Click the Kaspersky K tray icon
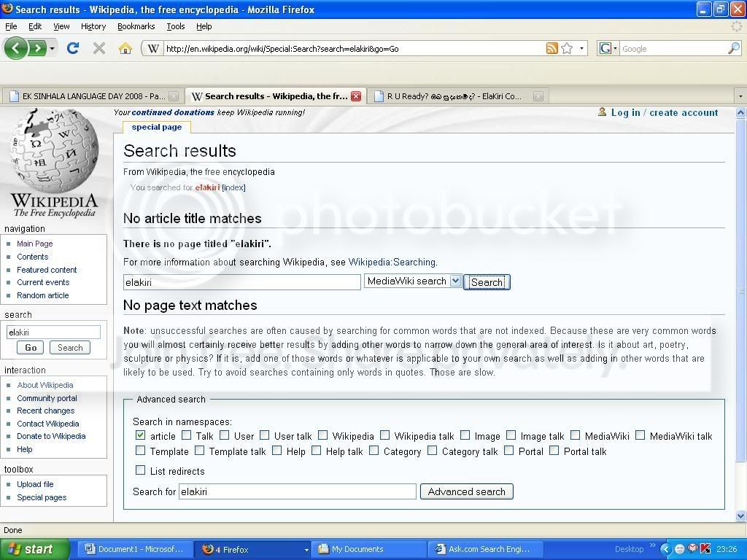This screenshot has width=747, height=560. click(x=705, y=548)
